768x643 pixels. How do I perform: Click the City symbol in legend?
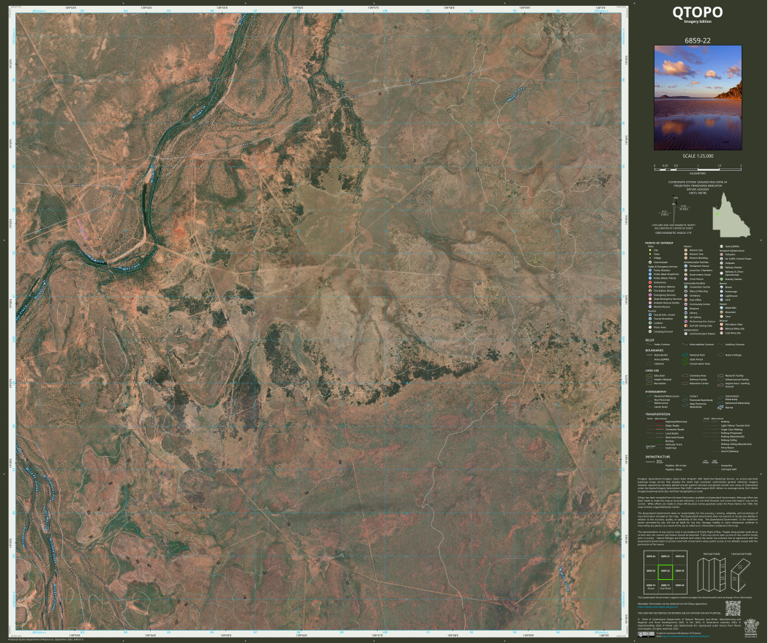tap(650, 250)
